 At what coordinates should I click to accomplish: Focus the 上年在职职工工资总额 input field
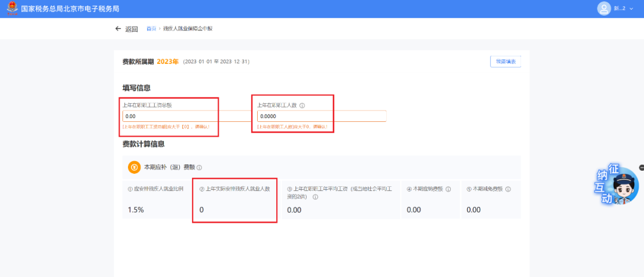point(187,116)
